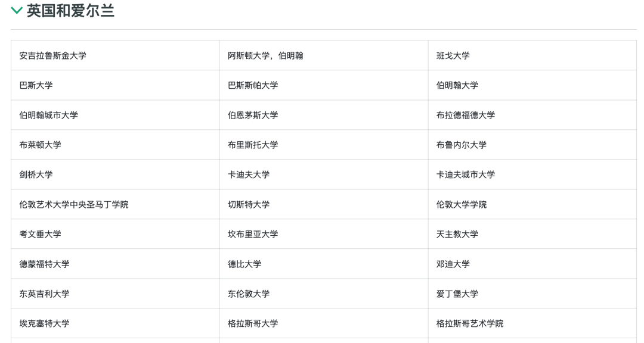Select 布里斯托大学 in the table

[253, 145]
